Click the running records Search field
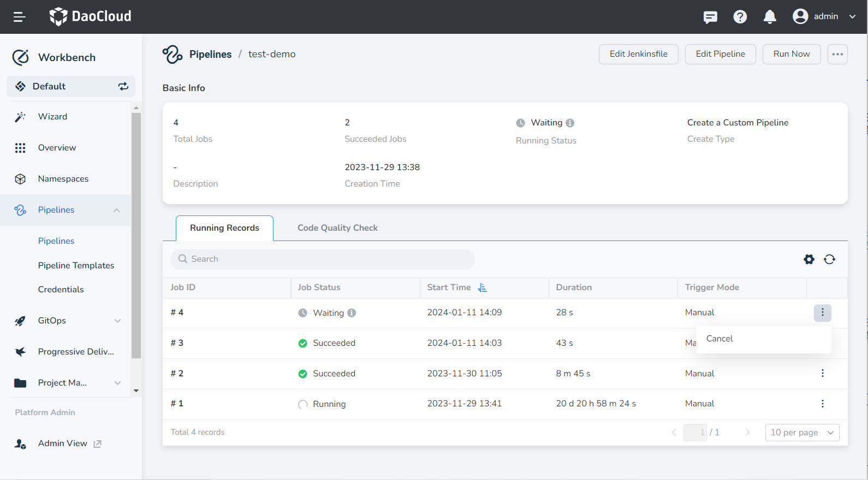868x480 pixels. (x=322, y=259)
